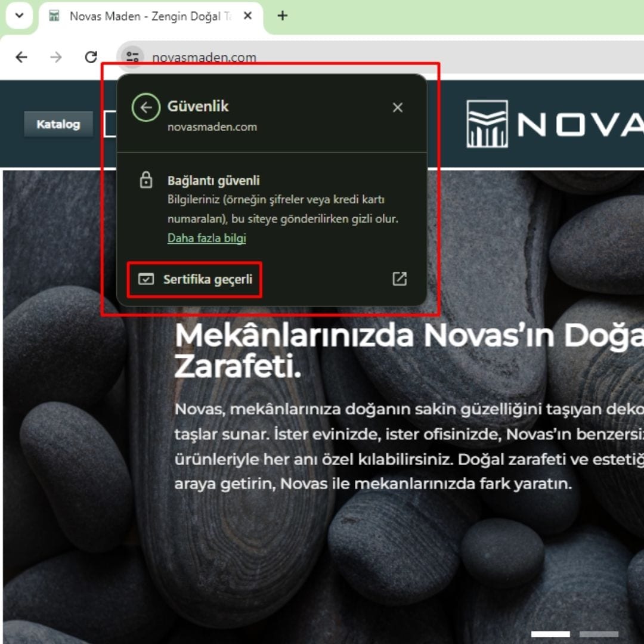Image resolution: width=644 pixels, height=644 pixels.
Task: Select the second slider indicator bar
Action: tap(599, 634)
